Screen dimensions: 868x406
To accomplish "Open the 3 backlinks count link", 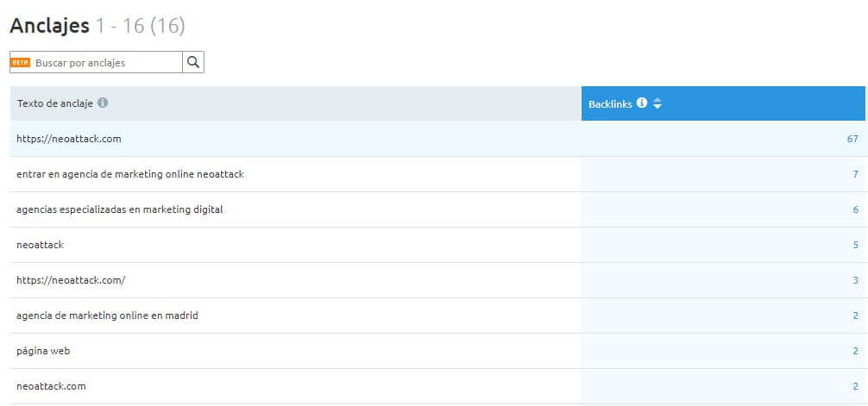I will point(855,280).
